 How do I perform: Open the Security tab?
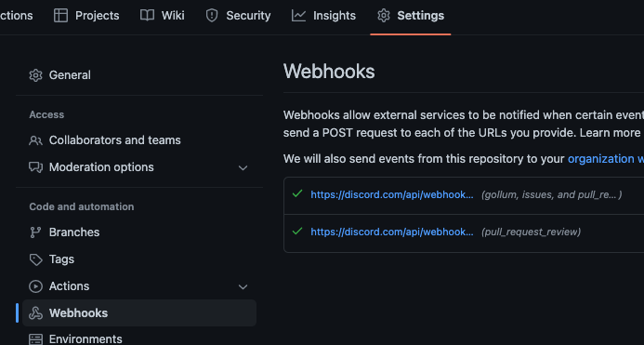[238, 16]
